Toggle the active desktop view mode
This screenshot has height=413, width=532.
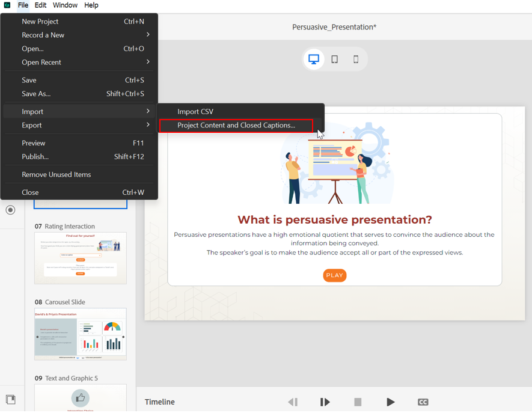[x=313, y=58]
